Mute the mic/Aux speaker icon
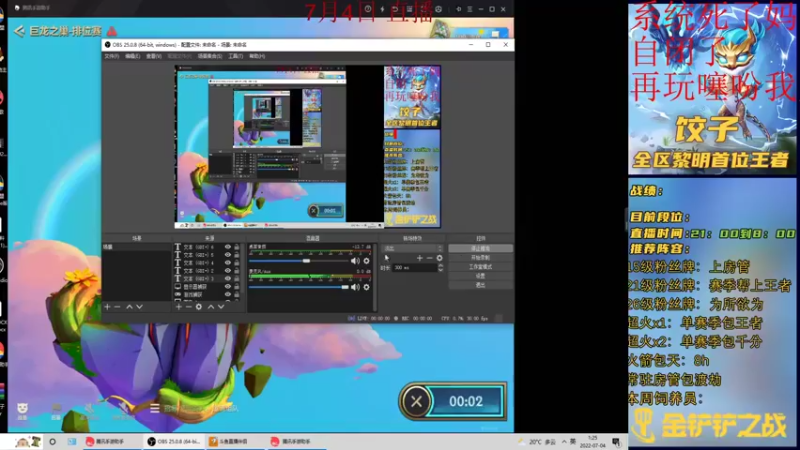The width and height of the screenshot is (800, 450). coord(355,287)
